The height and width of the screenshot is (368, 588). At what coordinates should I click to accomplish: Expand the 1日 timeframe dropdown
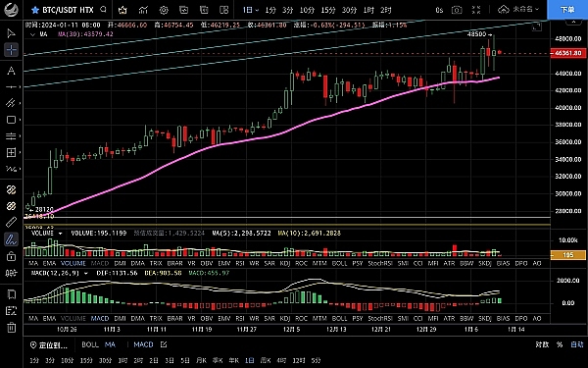(x=251, y=10)
